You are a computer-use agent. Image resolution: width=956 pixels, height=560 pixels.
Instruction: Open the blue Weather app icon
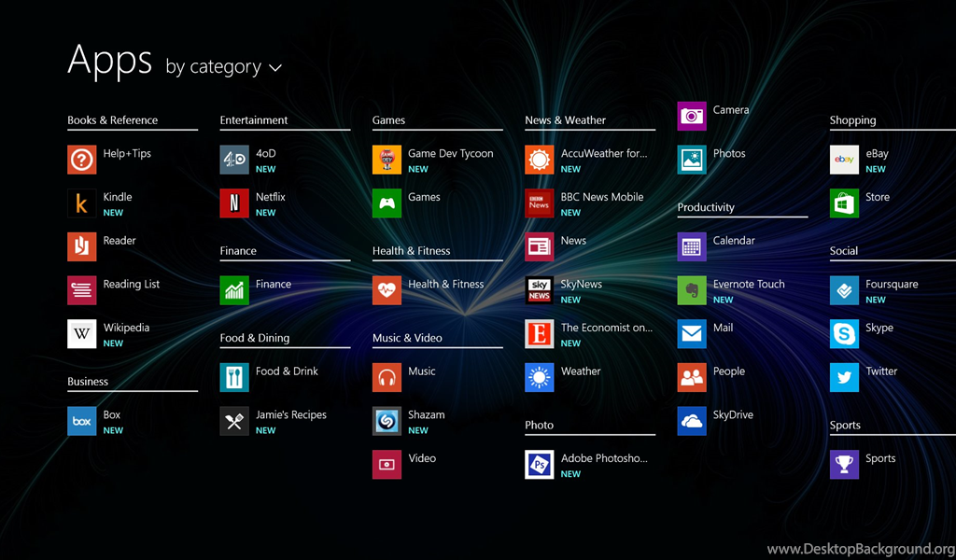pyautogui.click(x=539, y=377)
